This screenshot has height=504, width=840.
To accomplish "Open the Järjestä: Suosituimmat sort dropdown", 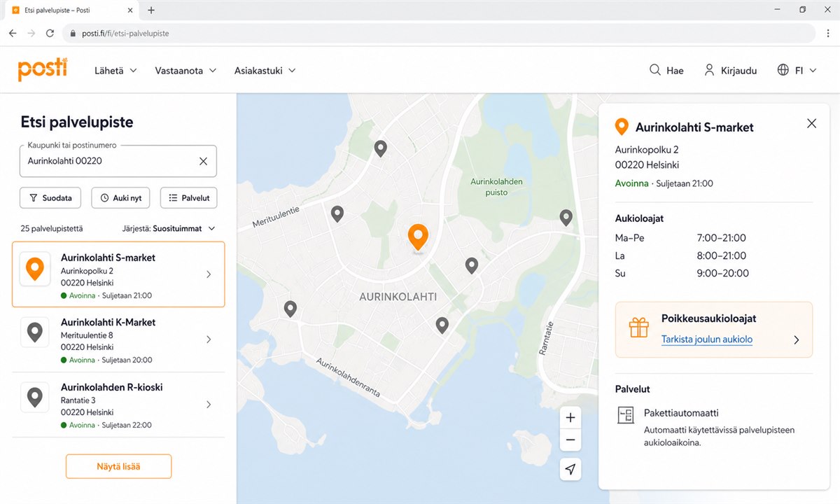I will 169,228.
